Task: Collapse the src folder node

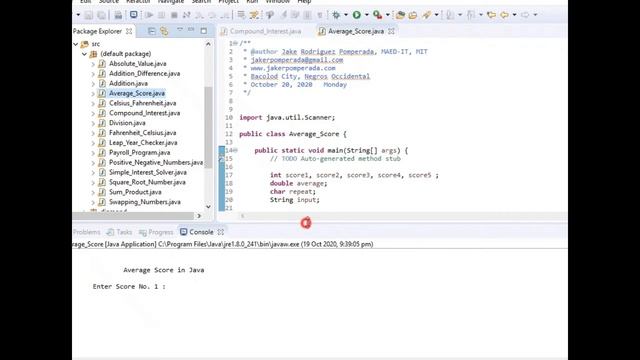Action: (76, 44)
